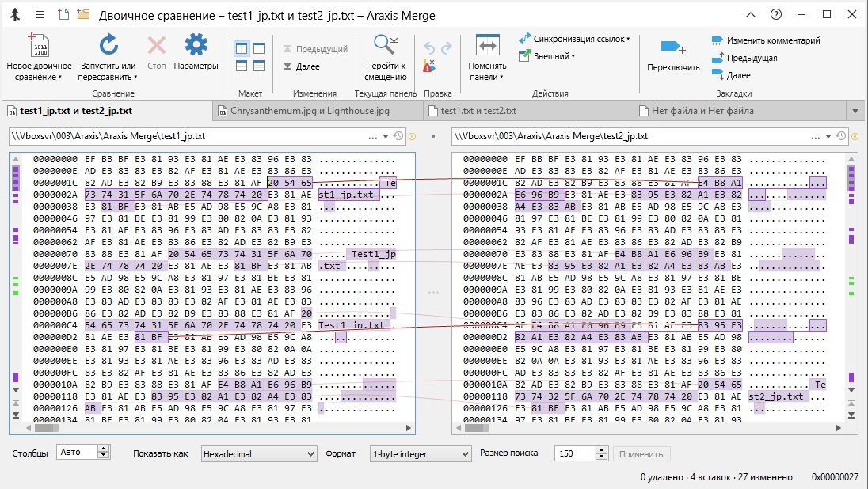Click Столбцы stepper arrows
The height and width of the screenshot is (489, 868).
point(104,453)
